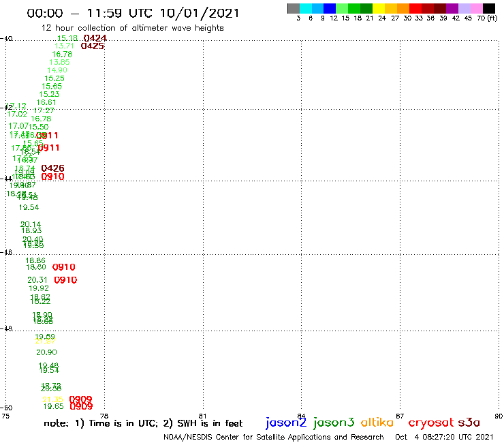Click the wave height value 19.92
The image size is (504, 443).
(x=39, y=288)
